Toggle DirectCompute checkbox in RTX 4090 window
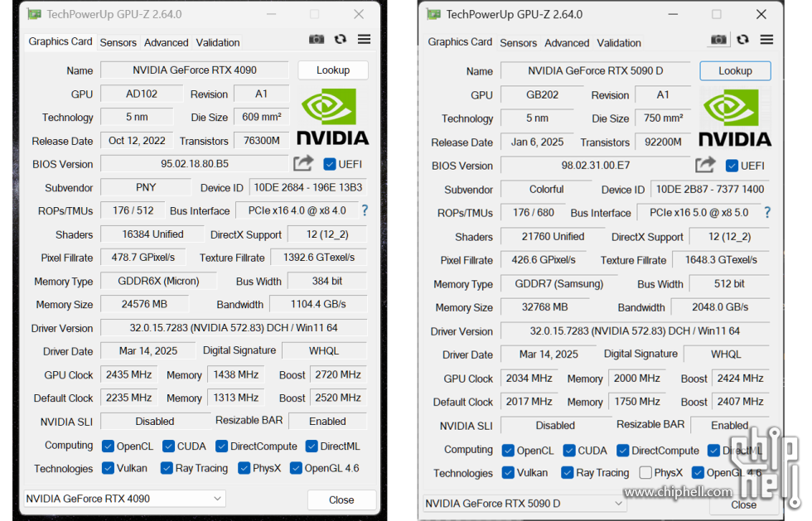Screen dimensions: 812x521 coord(222,446)
